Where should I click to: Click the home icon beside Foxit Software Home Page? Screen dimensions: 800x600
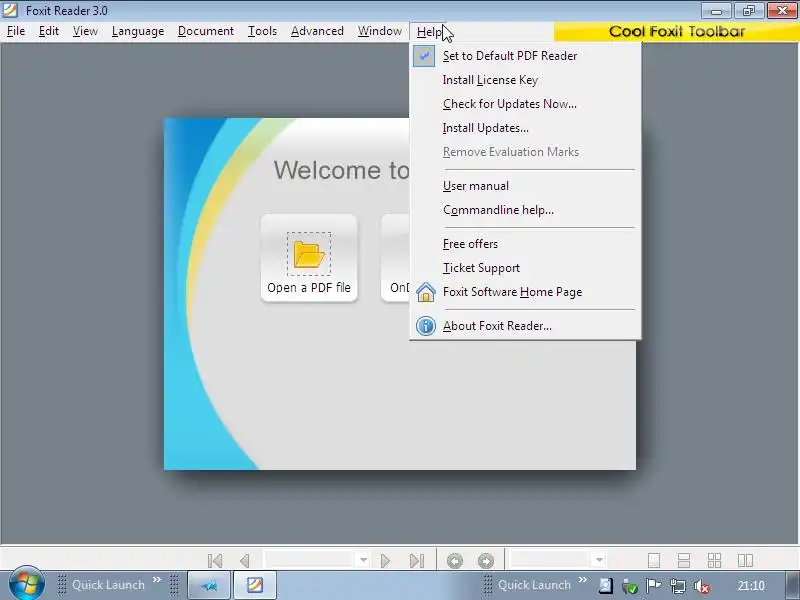click(x=426, y=292)
